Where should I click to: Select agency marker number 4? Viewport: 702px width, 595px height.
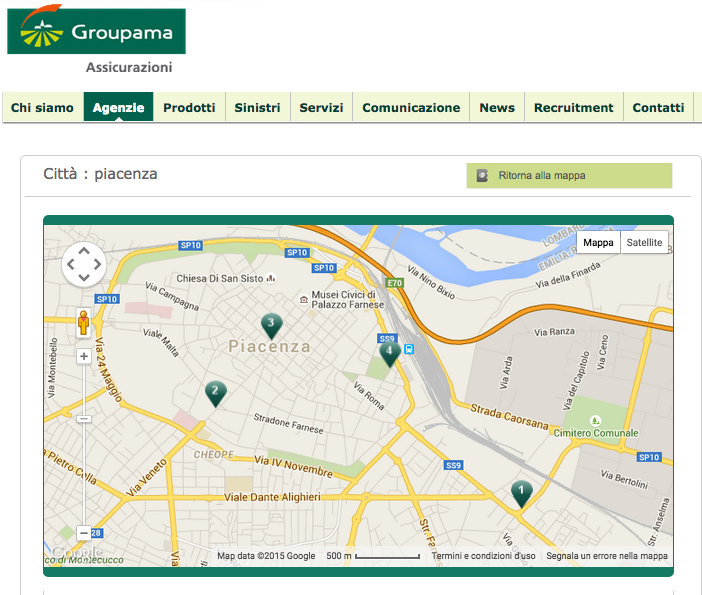[x=390, y=355]
